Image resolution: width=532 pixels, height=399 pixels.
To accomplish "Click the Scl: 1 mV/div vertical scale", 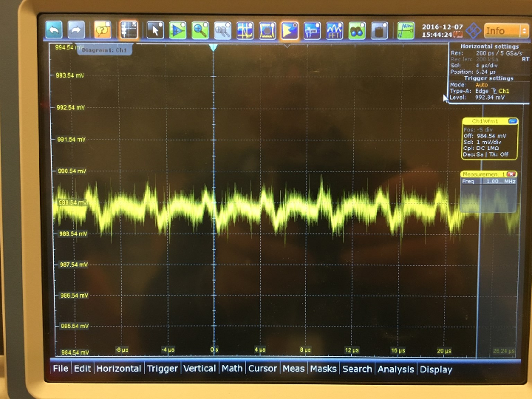I will point(482,142).
